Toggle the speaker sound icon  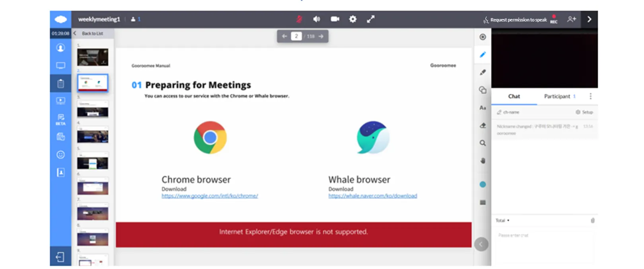click(x=317, y=19)
